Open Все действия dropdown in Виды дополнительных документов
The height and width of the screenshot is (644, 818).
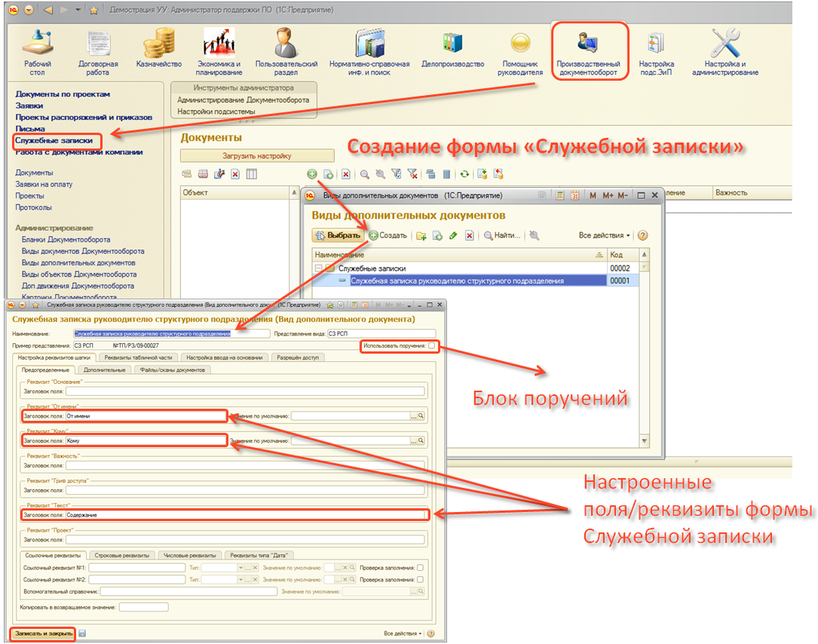(x=605, y=235)
